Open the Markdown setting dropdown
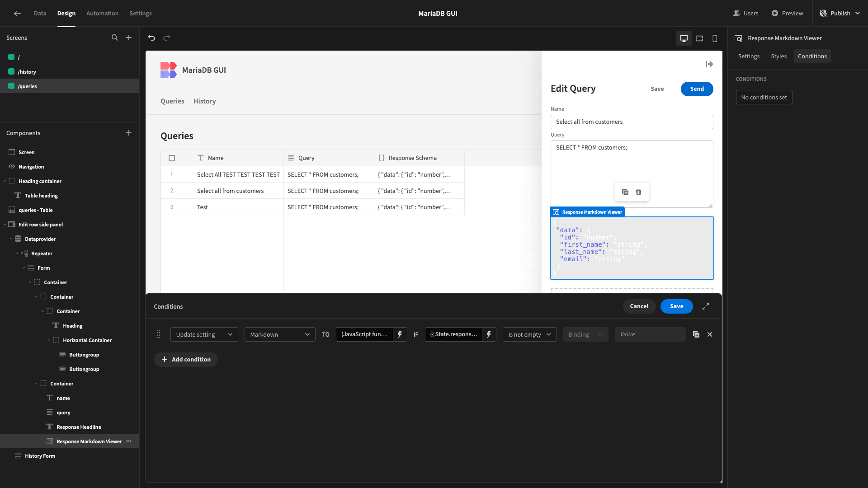Image resolution: width=868 pixels, height=488 pixels. [x=280, y=334]
